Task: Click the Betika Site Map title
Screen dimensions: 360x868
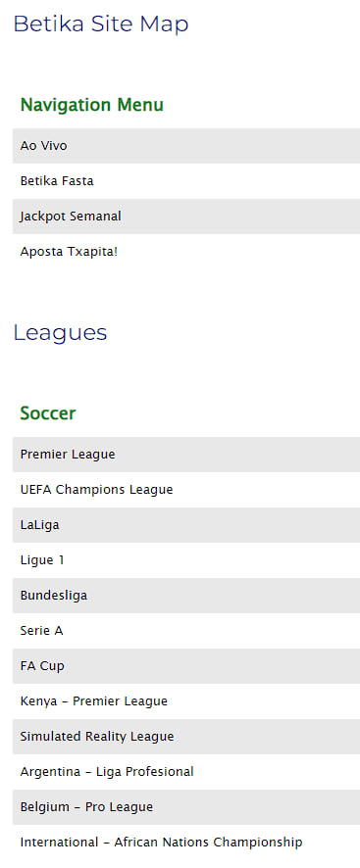Action: tap(101, 24)
